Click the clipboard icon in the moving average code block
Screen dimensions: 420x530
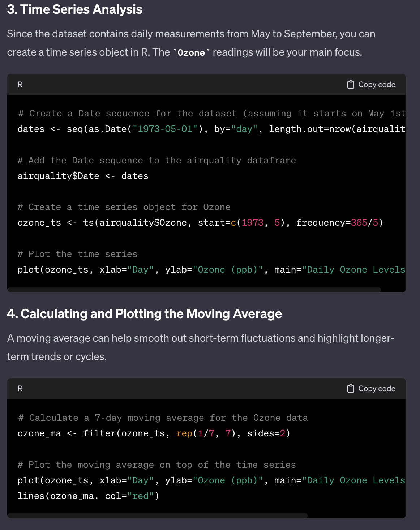tap(350, 389)
